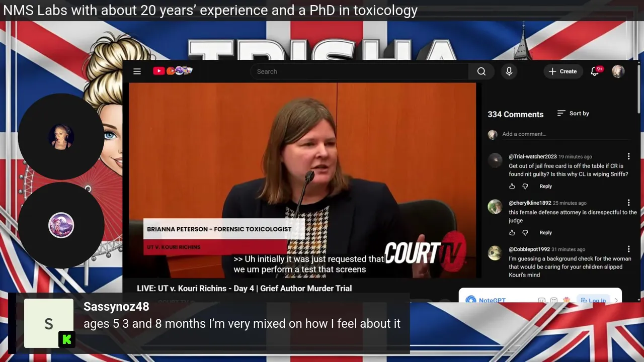Click the timestamp 19 minutes ago

[575, 156]
